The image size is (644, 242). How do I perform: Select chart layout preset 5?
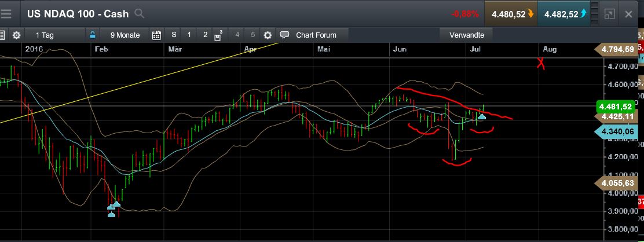(253, 35)
